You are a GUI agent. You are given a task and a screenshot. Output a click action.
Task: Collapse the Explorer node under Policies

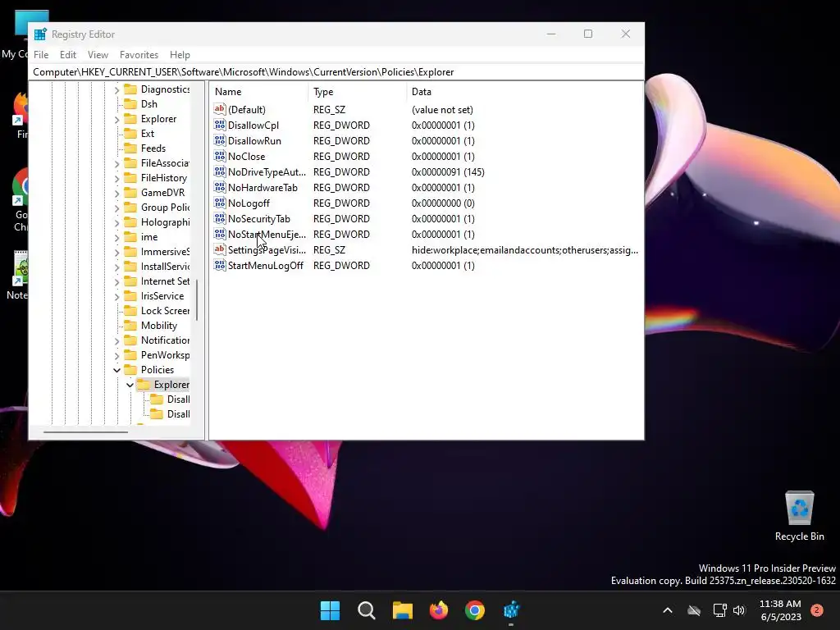[x=130, y=385]
